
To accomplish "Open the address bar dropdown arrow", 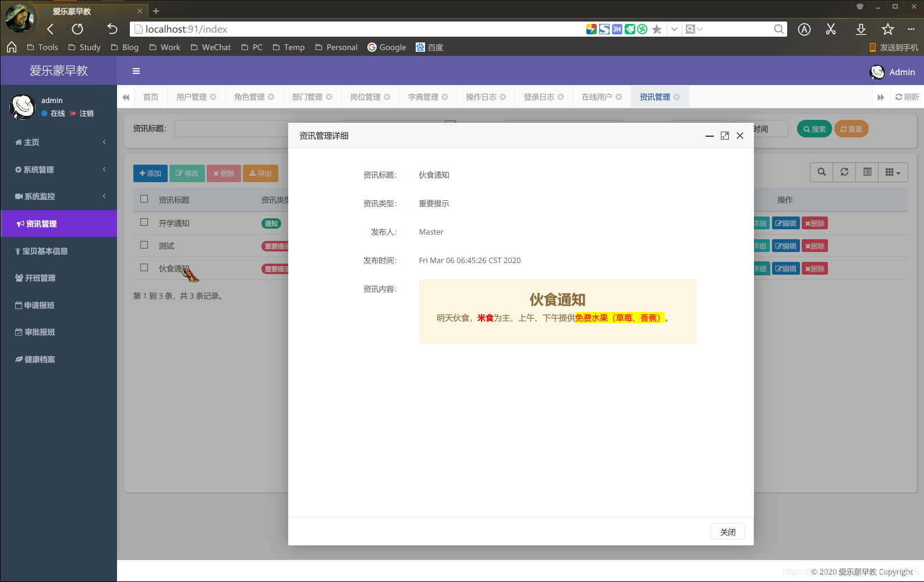I will point(674,29).
